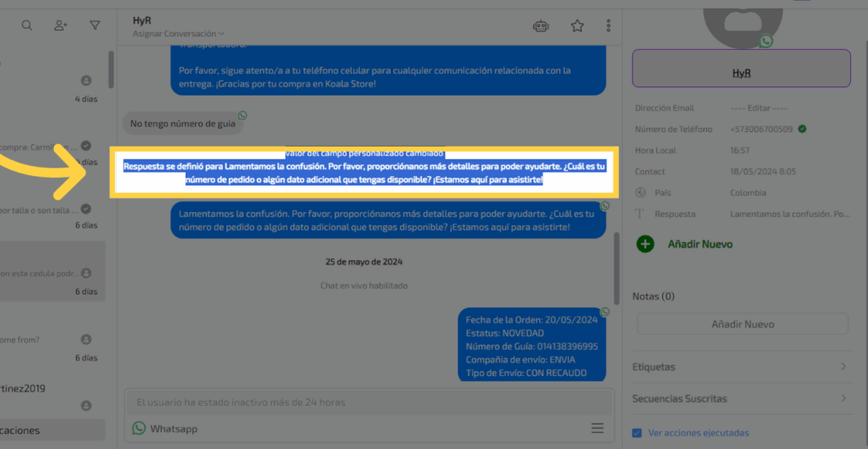
Task: Click the WhatsApp channel icon below input
Action: [139, 429]
